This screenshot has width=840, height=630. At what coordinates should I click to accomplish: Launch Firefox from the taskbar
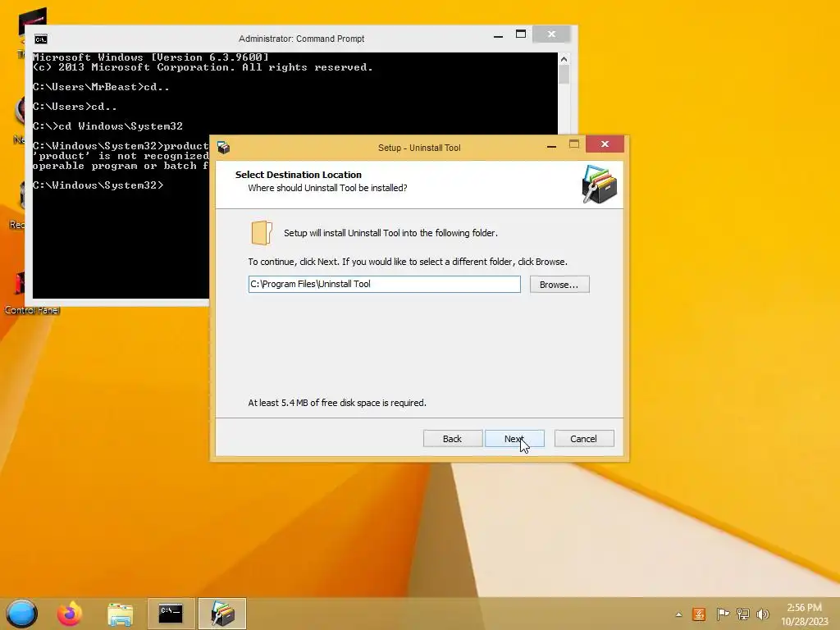click(x=70, y=614)
